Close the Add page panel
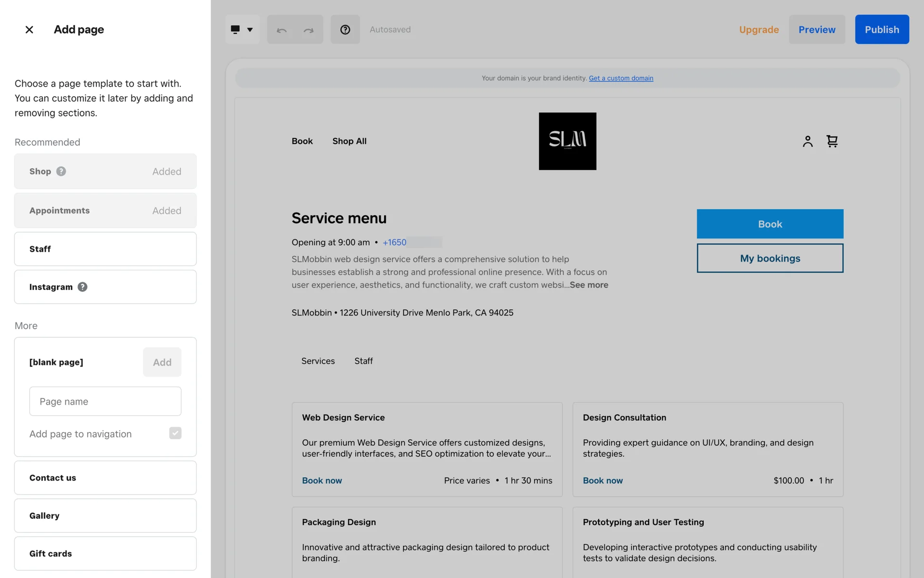 (x=29, y=30)
